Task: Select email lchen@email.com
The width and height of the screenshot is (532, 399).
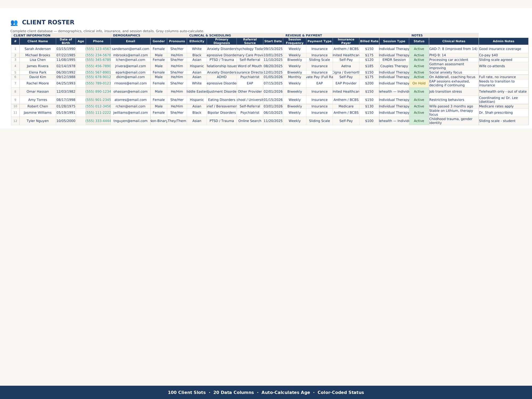Action: click(x=130, y=60)
